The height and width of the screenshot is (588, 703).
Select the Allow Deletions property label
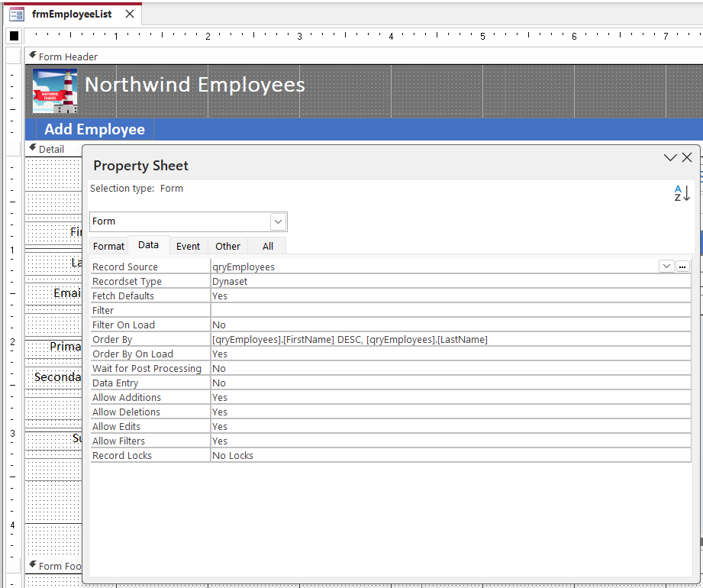126,412
